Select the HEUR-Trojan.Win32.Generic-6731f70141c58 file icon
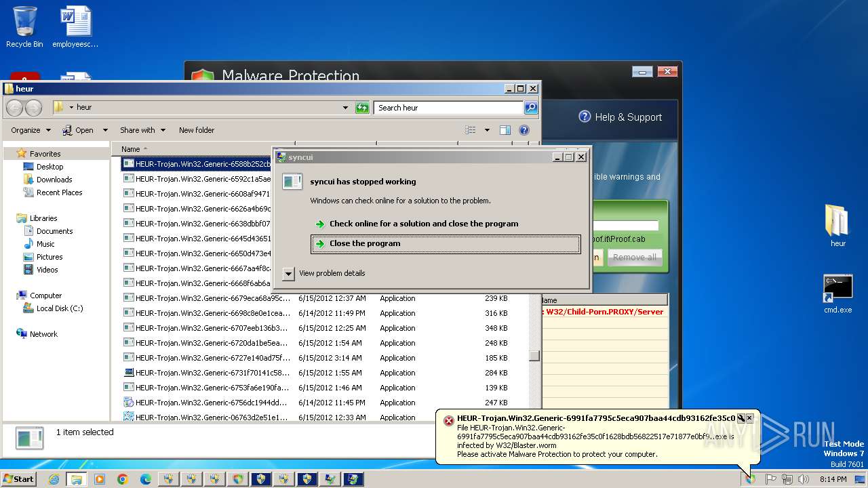Viewport: 868px width, 488px height. pos(129,373)
